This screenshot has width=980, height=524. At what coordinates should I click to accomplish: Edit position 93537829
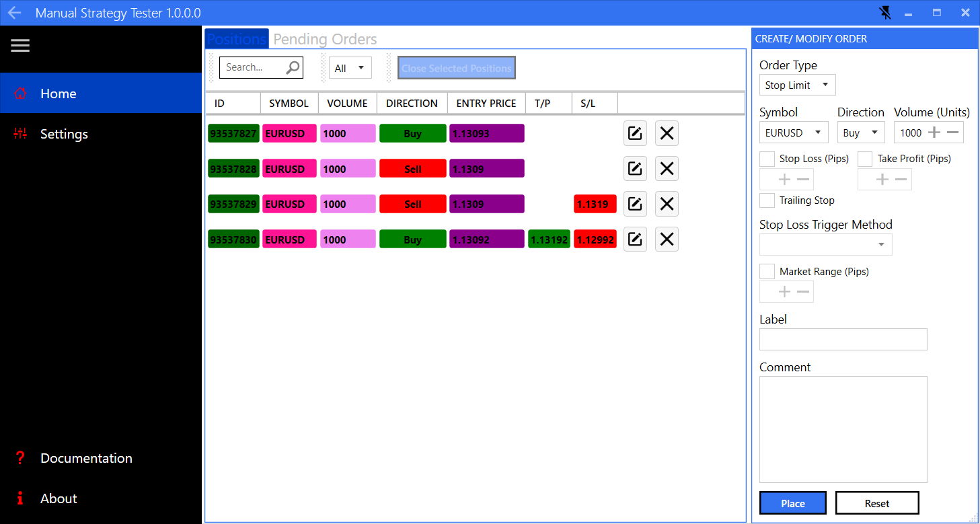(635, 204)
